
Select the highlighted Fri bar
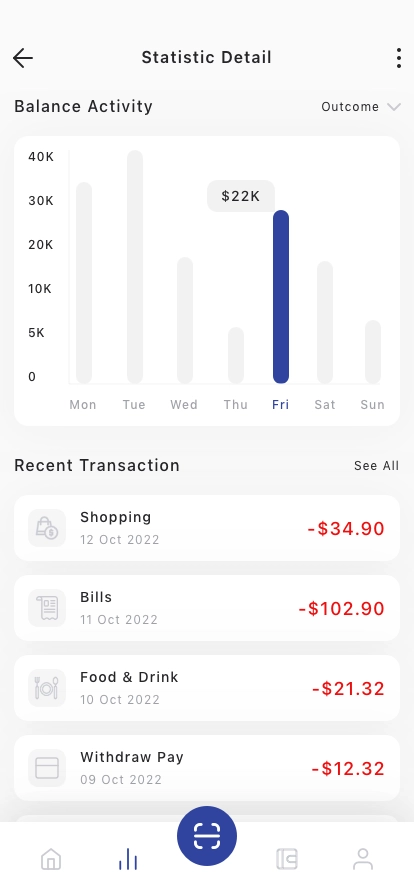(x=281, y=297)
